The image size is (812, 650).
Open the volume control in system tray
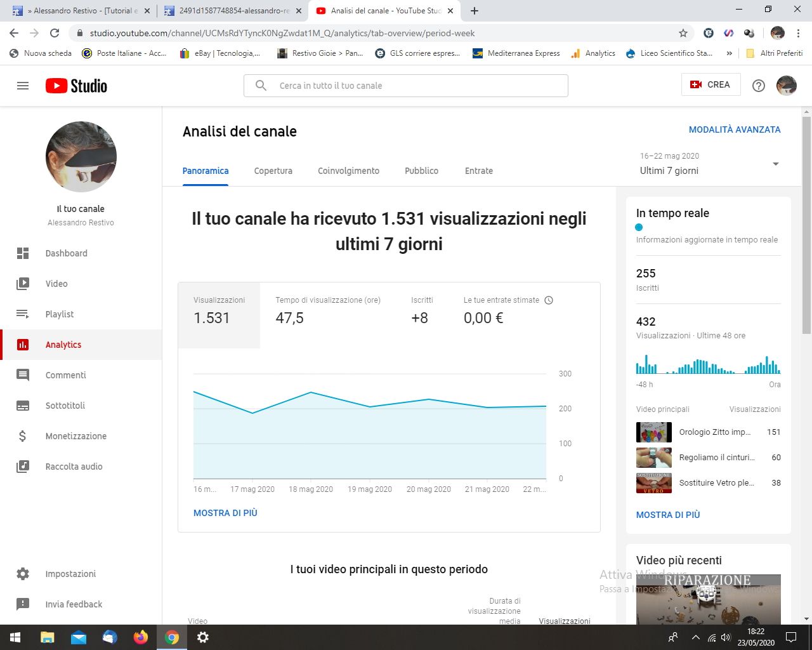[x=726, y=637]
